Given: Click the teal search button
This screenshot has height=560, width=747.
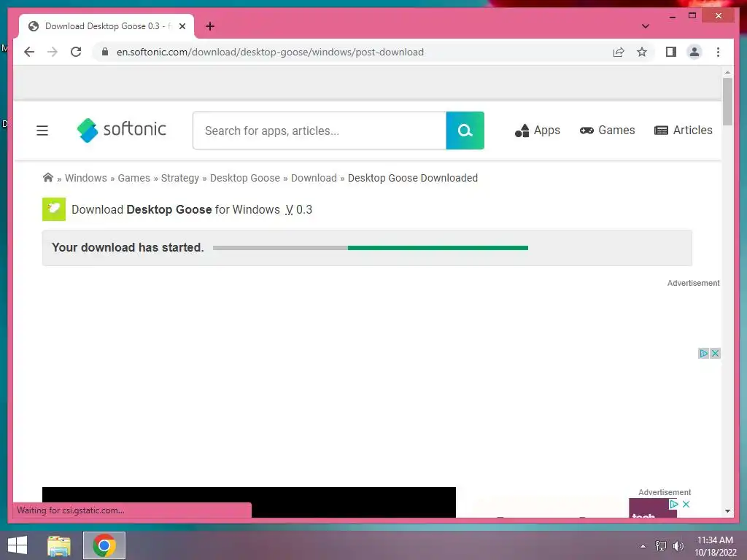Looking at the screenshot, I should [465, 131].
